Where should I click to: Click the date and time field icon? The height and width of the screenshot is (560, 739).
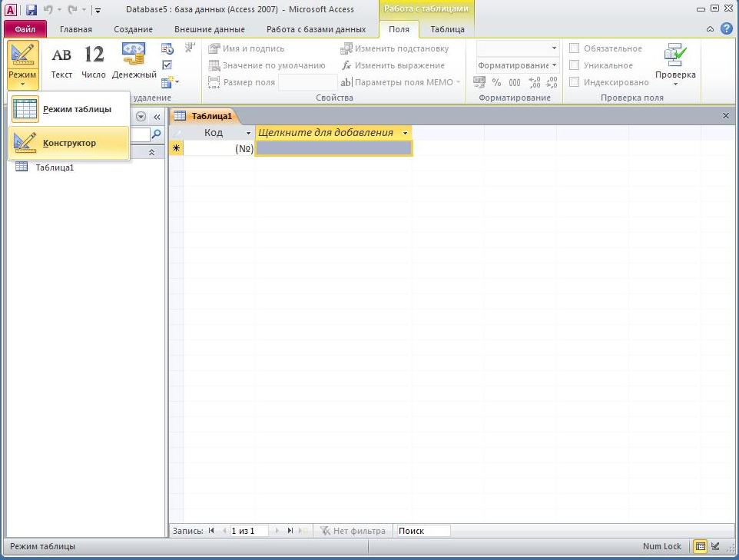(167, 48)
